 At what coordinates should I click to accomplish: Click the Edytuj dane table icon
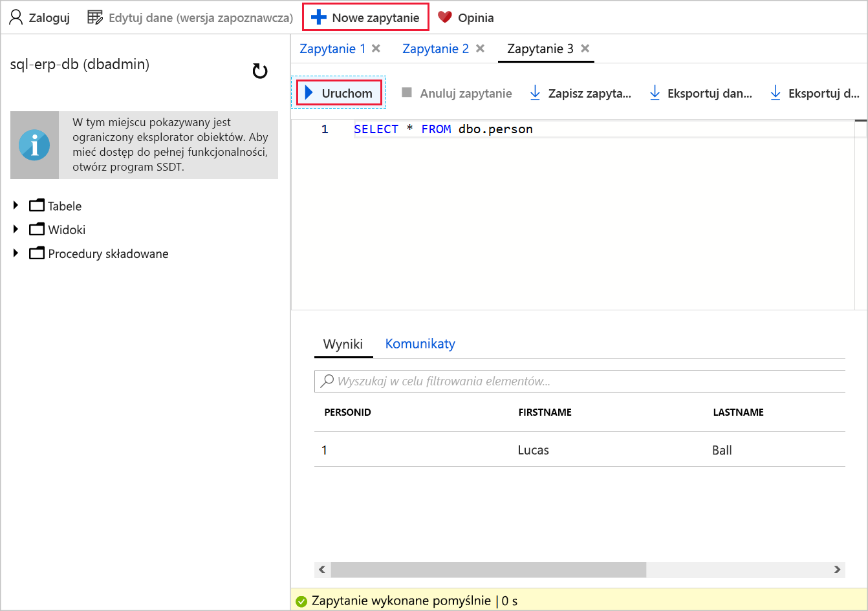pos(95,17)
